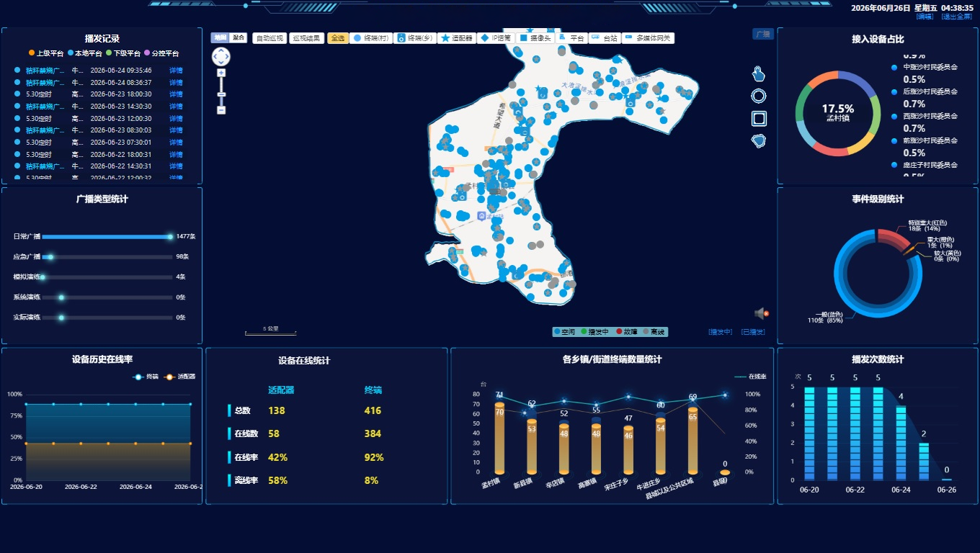Toggle 摄像头 camera filter
The height and width of the screenshot is (553, 980).
(535, 38)
